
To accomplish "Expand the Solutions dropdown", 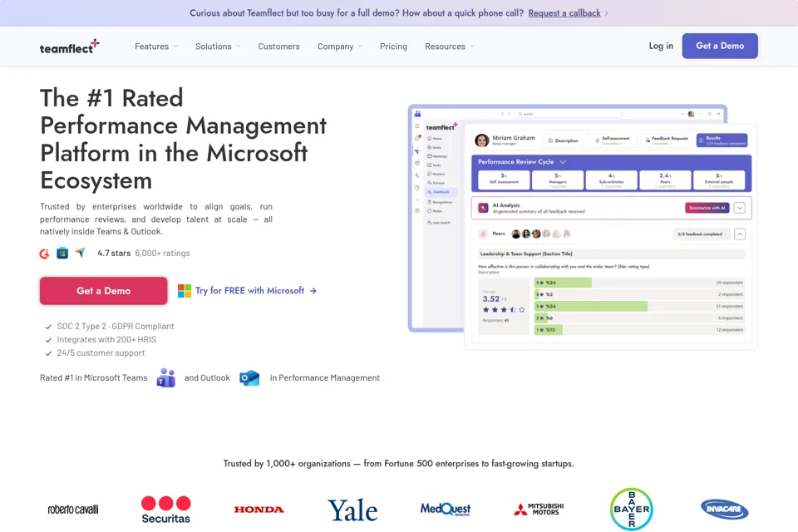I will (x=218, y=47).
